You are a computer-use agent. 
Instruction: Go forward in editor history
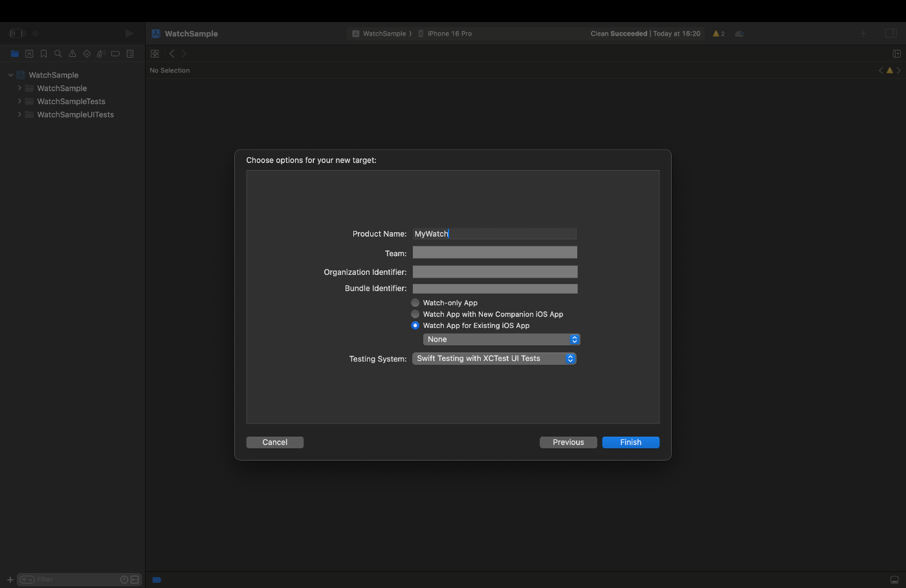pos(184,54)
